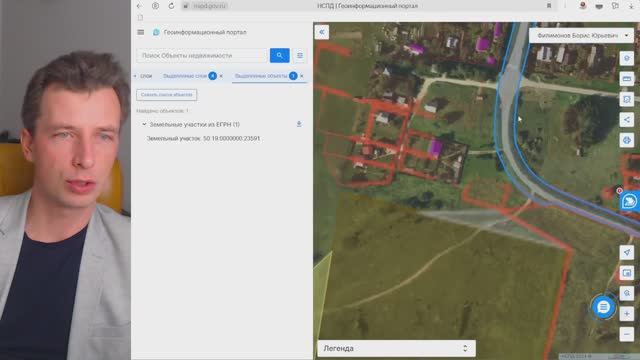The image size is (640, 360).
Task: Click the top map tool below user dropdown
Action: click(x=627, y=58)
